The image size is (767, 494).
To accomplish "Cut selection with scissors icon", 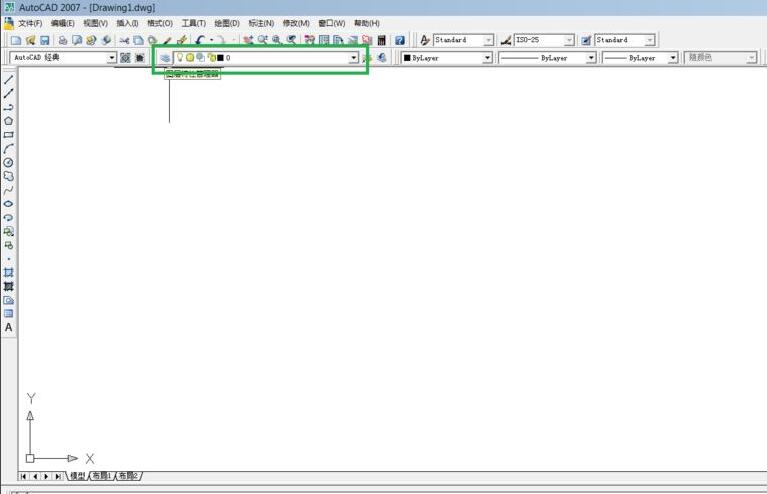I will [124, 40].
